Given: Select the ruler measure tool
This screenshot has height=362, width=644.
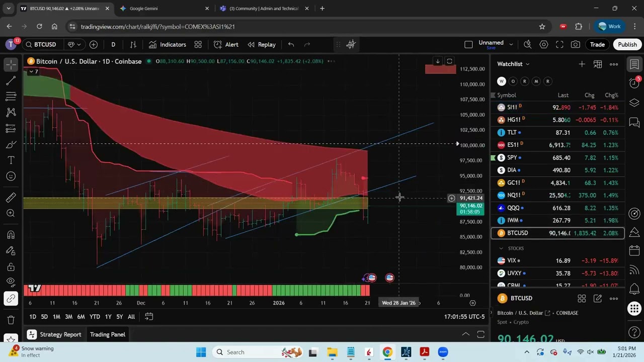Looking at the screenshot, I should pos(11,198).
